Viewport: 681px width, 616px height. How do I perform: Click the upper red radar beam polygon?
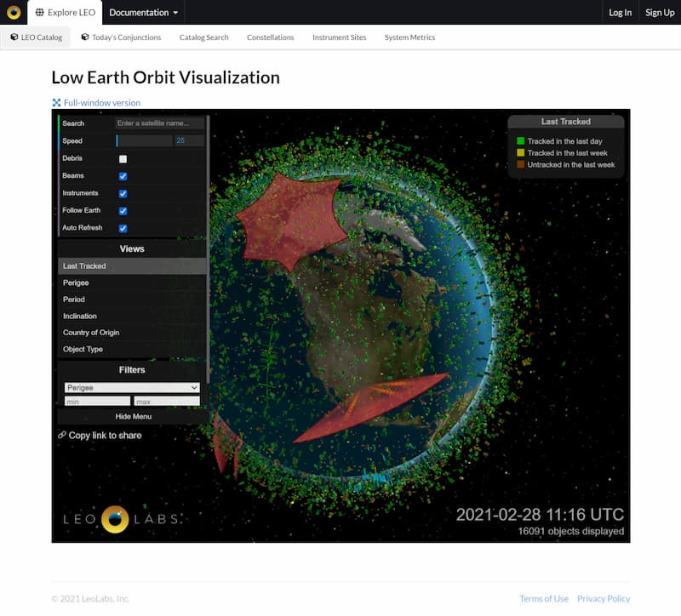tap(291, 221)
